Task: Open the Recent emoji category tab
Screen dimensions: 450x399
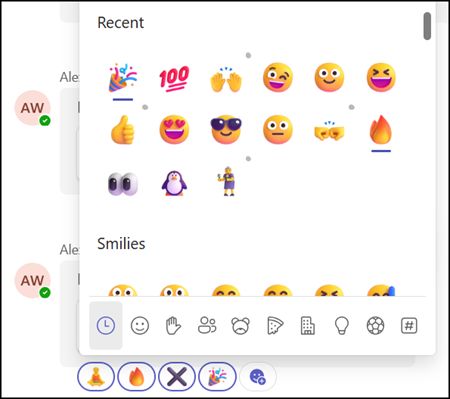Action: click(x=106, y=325)
